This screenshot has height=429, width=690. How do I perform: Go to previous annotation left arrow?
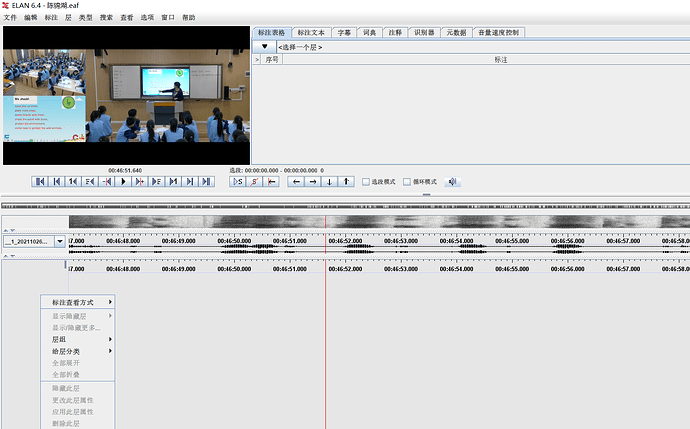(296, 181)
